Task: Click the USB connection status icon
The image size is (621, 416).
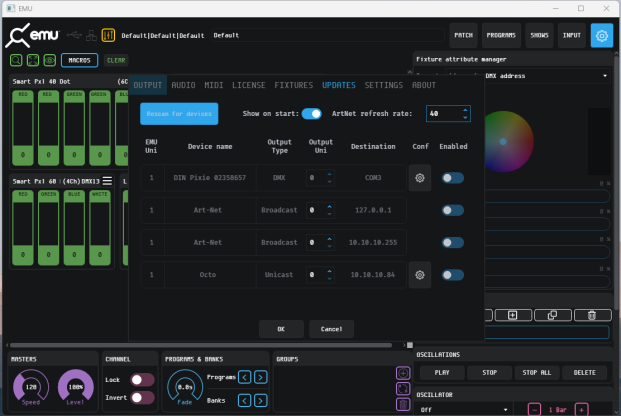Action: [x=74, y=35]
